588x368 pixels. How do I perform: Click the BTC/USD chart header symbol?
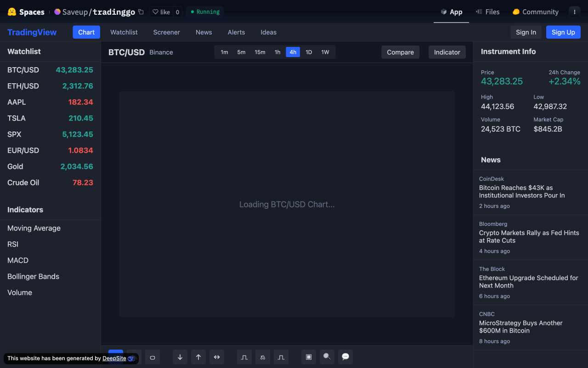point(126,52)
